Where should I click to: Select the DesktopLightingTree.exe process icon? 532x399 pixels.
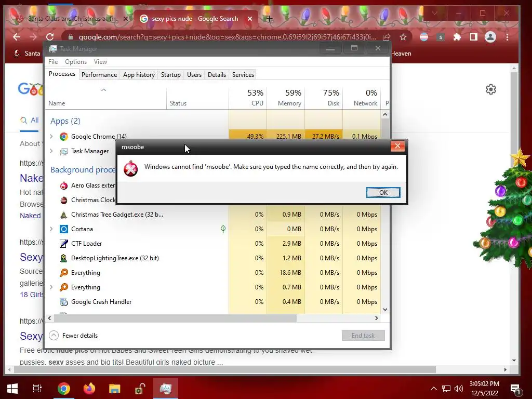[63, 258]
